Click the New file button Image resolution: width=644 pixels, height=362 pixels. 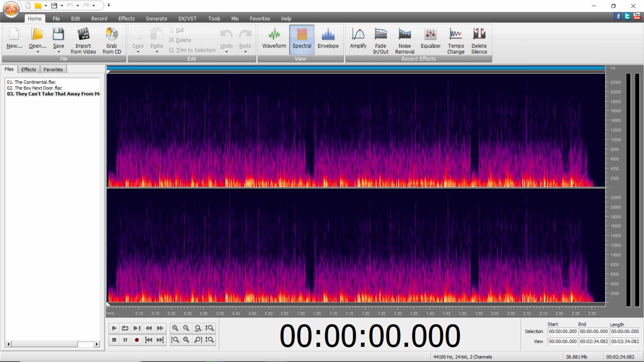tap(14, 39)
